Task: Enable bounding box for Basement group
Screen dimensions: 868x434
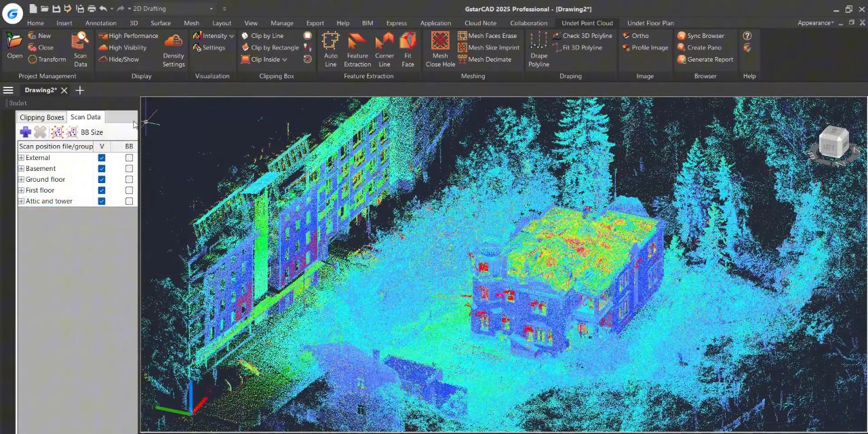Action: tap(129, 169)
